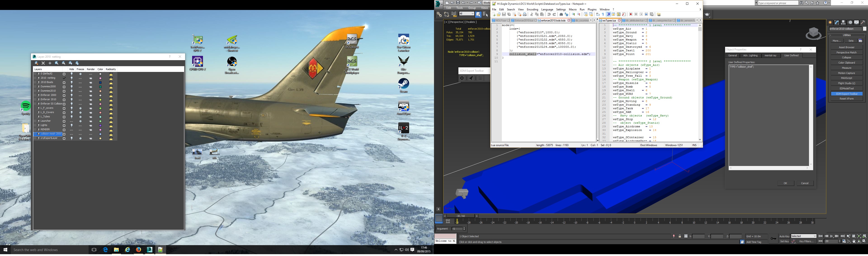Open the Steam desktop shortcut
868x256 pixels.
coord(404,86)
